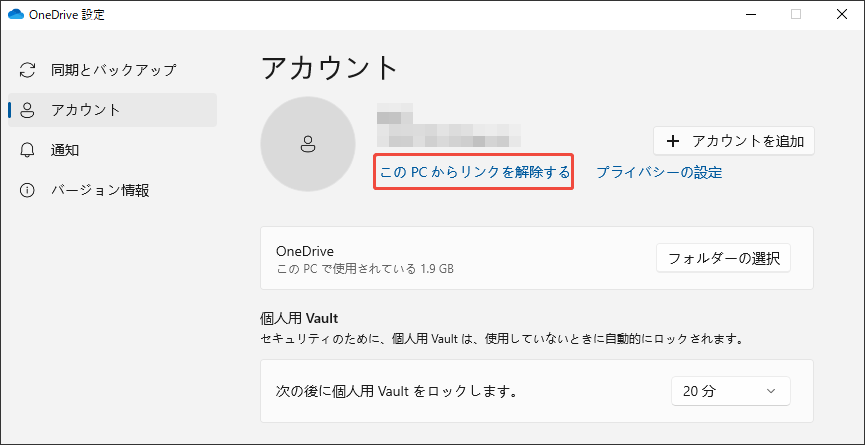Click the person icon beside アカウント in sidebar
865x445 pixels.
27,110
